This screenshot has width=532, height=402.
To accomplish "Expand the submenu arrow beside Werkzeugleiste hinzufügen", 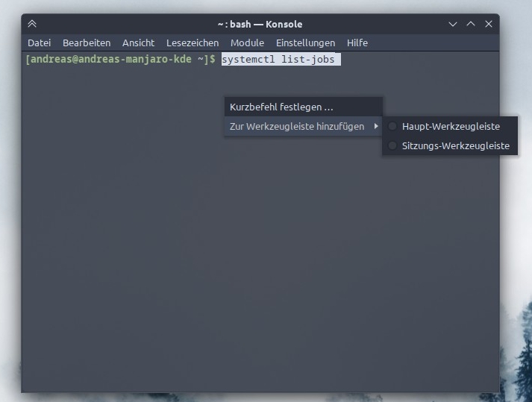I will [376, 126].
